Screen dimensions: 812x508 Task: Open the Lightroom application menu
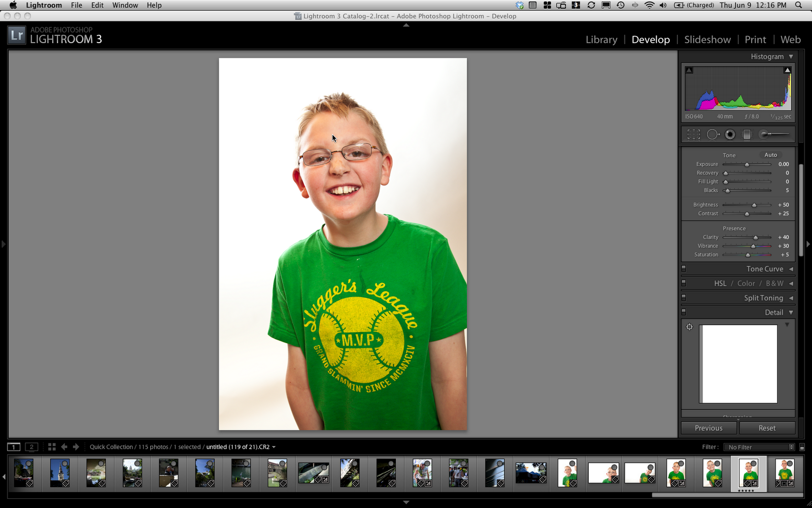click(x=44, y=5)
